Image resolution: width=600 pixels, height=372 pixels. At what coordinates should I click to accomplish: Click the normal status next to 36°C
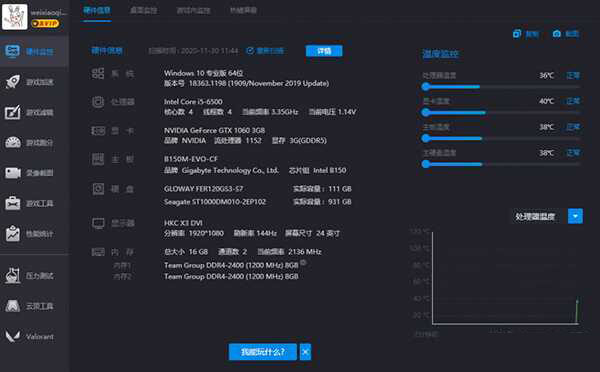[573, 75]
